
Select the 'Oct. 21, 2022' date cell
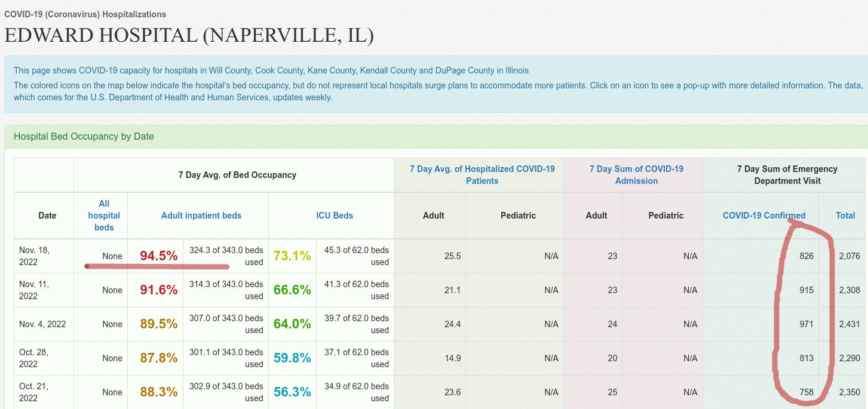click(44, 392)
